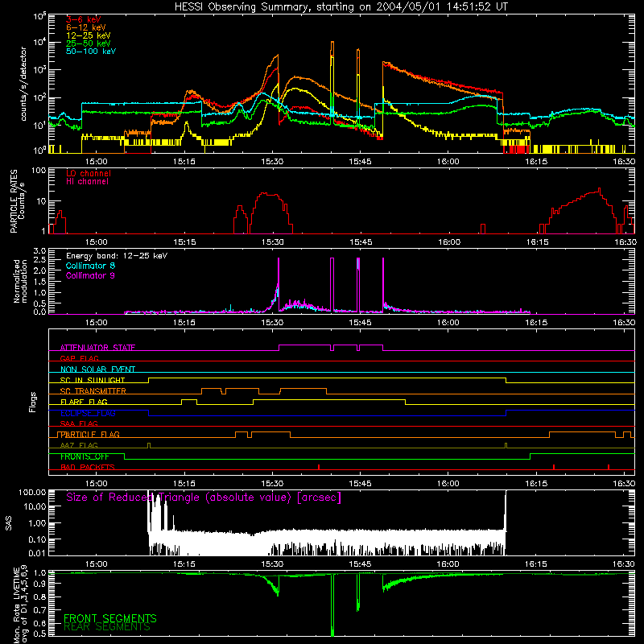Click the 16:30 tick under the Flags panel
Image resolution: width=644 pixels, height=644 pixels.
(x=624, y=484)
